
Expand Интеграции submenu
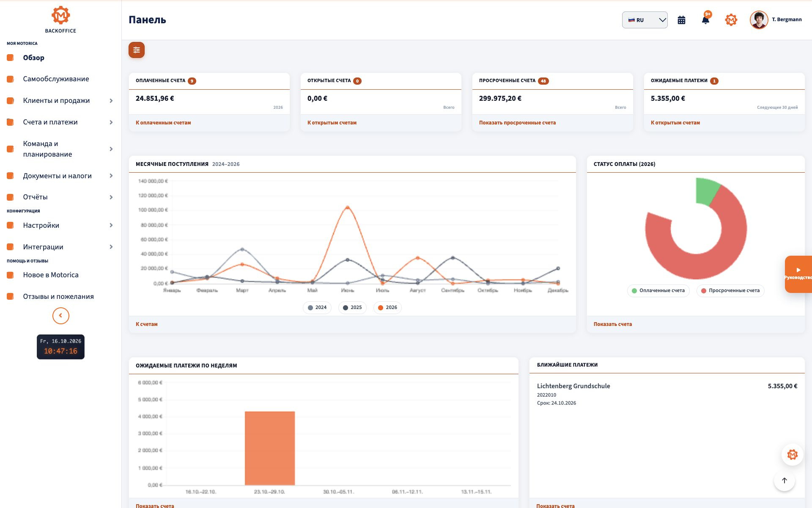(x=111, y=247)
